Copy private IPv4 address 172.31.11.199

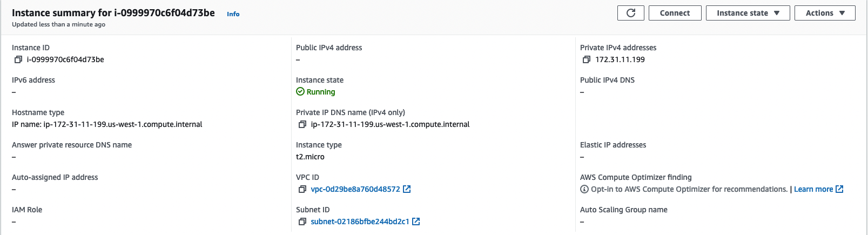pyautogui.click(x=587, y=59)
